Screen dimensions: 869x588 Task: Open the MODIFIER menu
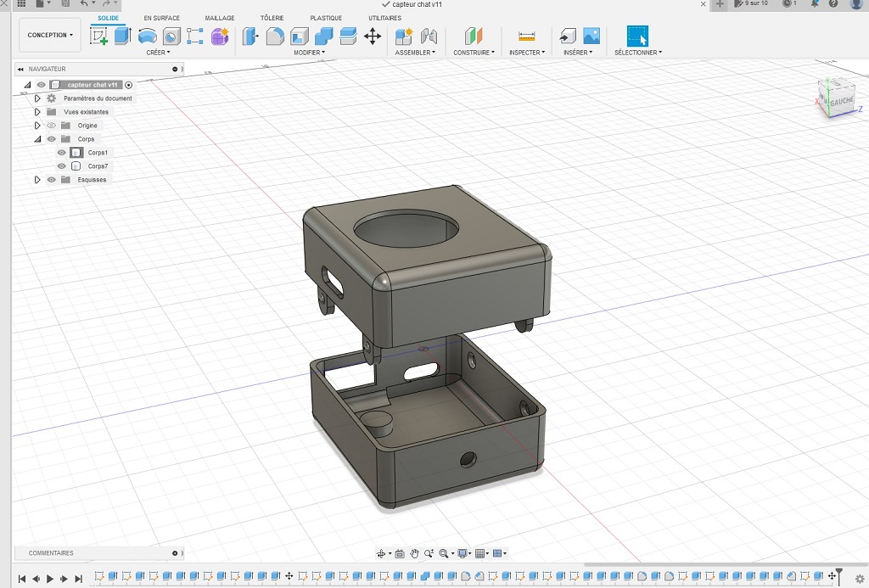point(309,53)
